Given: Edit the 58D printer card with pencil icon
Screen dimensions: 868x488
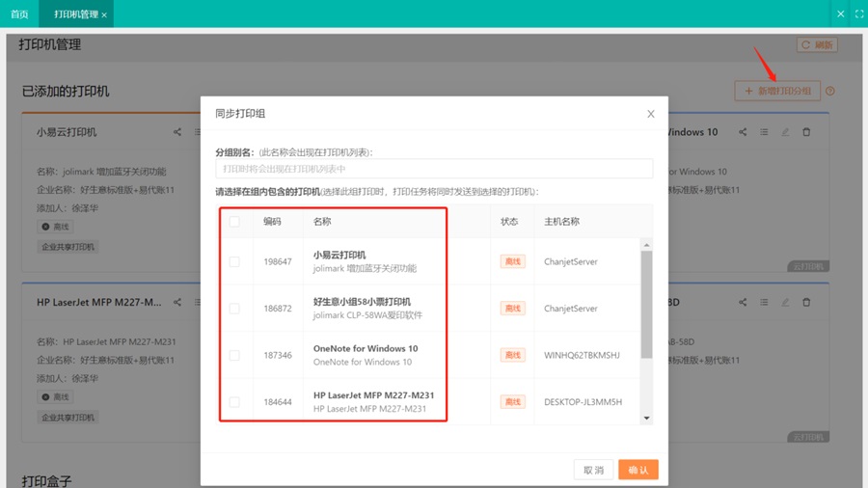Looking at the screenshot, I should [x=785, y=302].
